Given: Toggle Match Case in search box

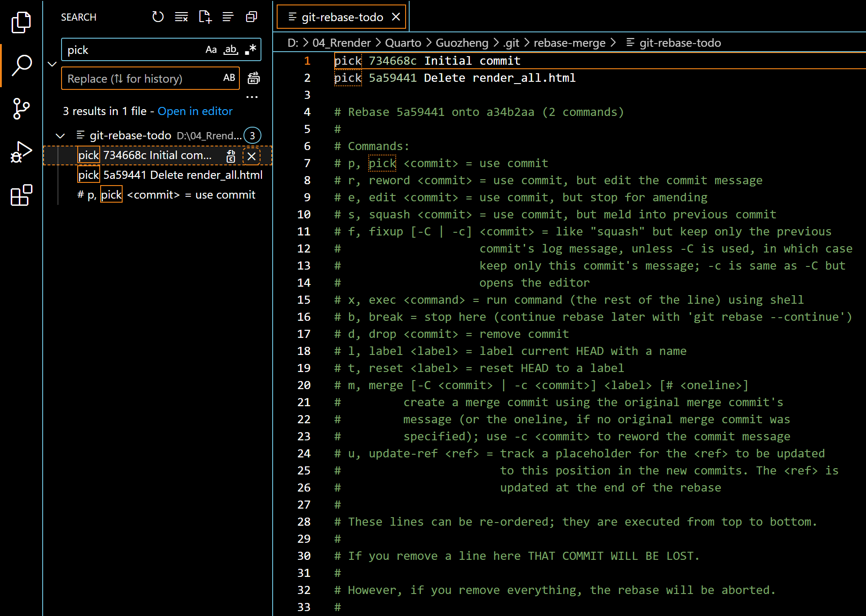Looking at the screenshot, I should 211,50.
